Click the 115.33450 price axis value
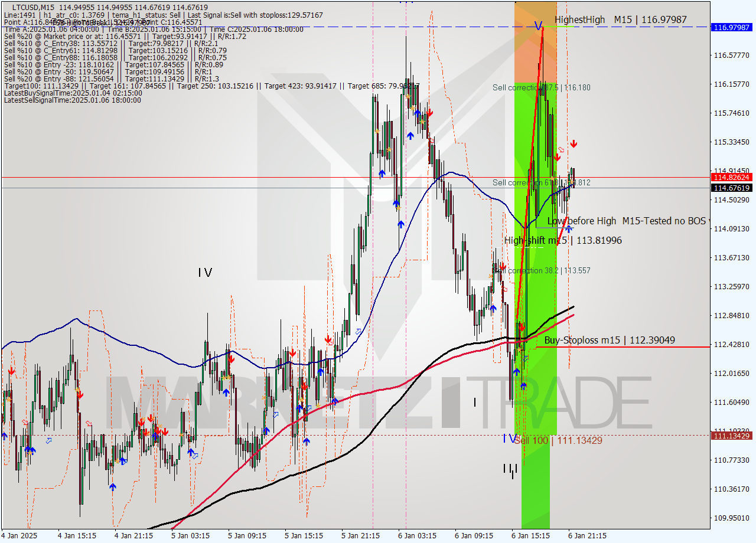The height and width of the screenshot is (543, 756). [x=732, y=142]
